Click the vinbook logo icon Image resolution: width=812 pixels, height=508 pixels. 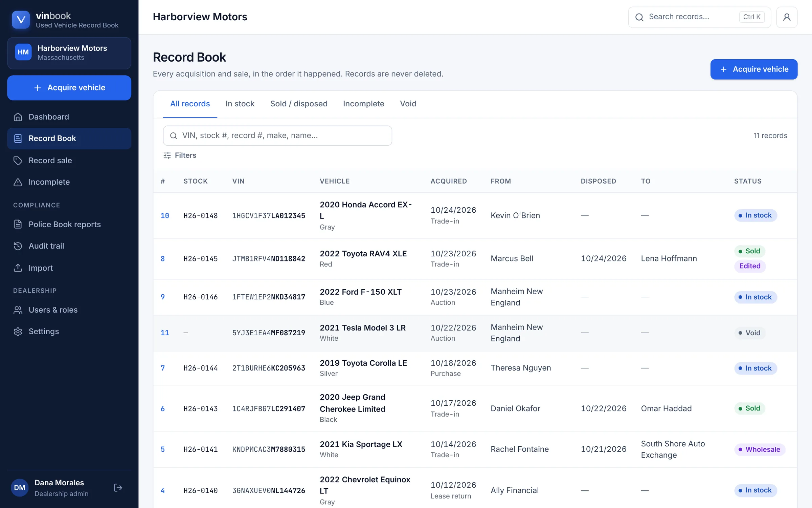point(21,20)
